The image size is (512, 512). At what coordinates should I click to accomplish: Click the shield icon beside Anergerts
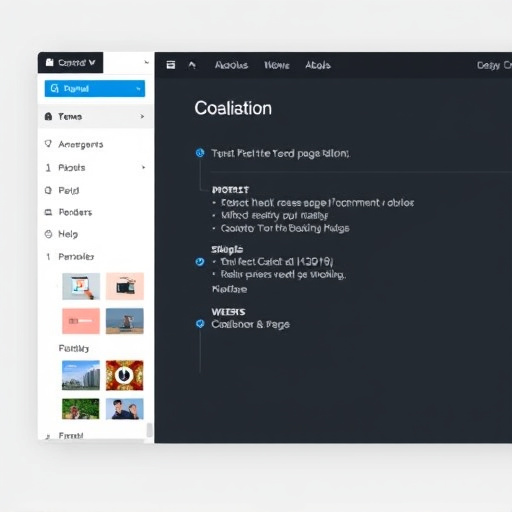coord(48,144)
